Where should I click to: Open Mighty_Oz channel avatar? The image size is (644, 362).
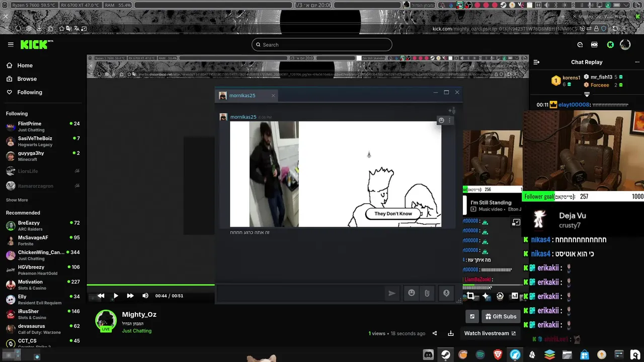pyautogui.click(x=106, y=321)
